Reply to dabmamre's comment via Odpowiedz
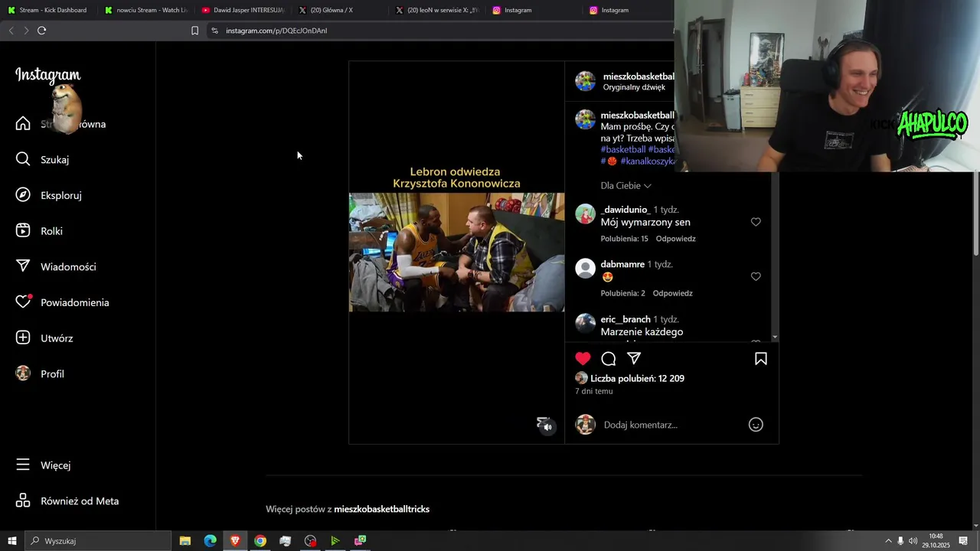 pyautogui.click(x=672, y=293)
